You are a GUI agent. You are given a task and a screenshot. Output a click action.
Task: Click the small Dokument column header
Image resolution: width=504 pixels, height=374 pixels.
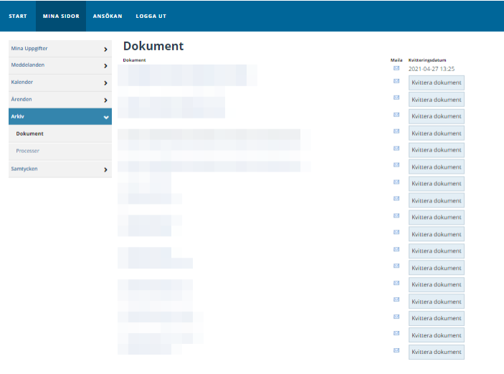134,60
